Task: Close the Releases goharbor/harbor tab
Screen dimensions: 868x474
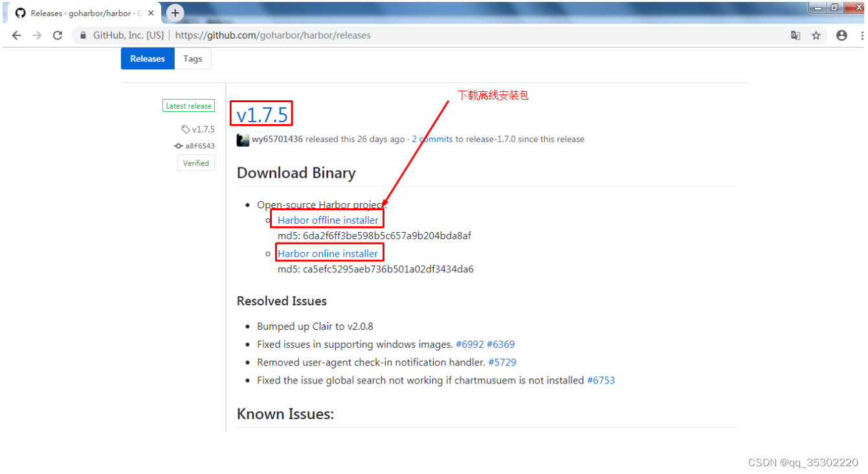Action: pyautogui.click(x=151, y=13)
